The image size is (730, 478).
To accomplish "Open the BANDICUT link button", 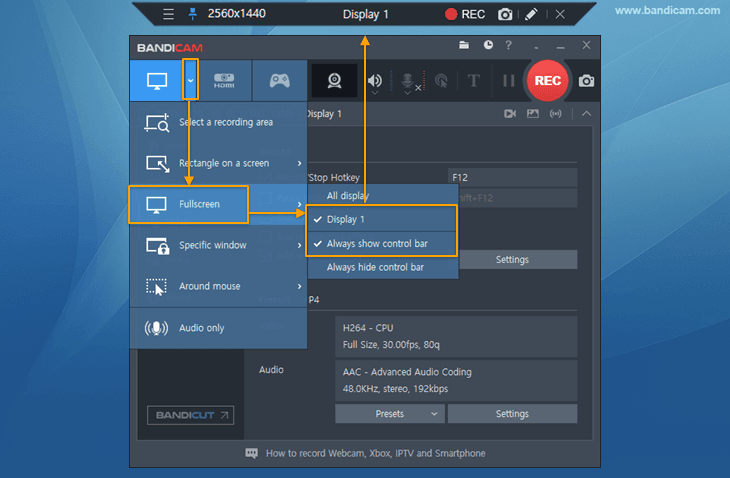I will tap(190, 415).
